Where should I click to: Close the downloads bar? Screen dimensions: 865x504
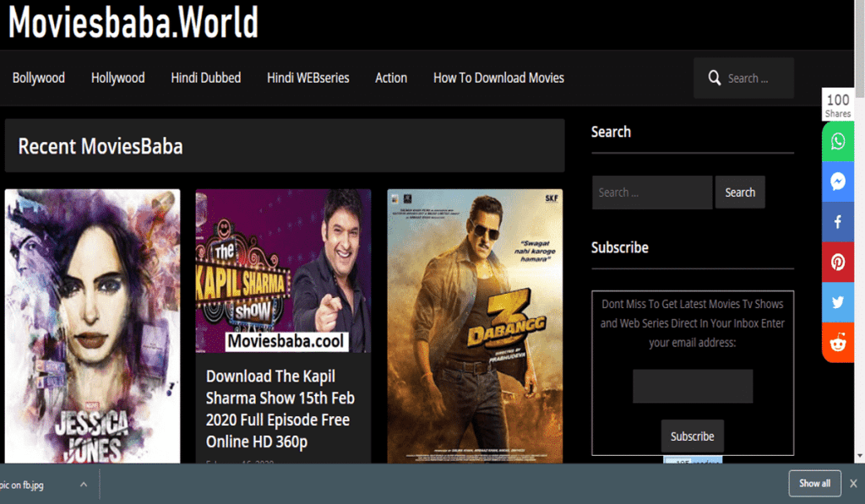point(853,484)
